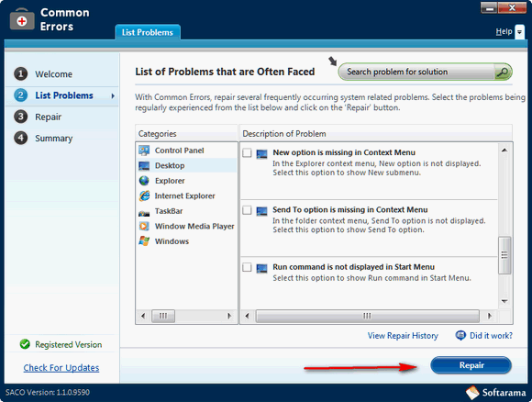Image resolution: width=532 pixels, height=402 pixels.
Task: Click monitor icon beside Send To problem
Action: (261, 211)
